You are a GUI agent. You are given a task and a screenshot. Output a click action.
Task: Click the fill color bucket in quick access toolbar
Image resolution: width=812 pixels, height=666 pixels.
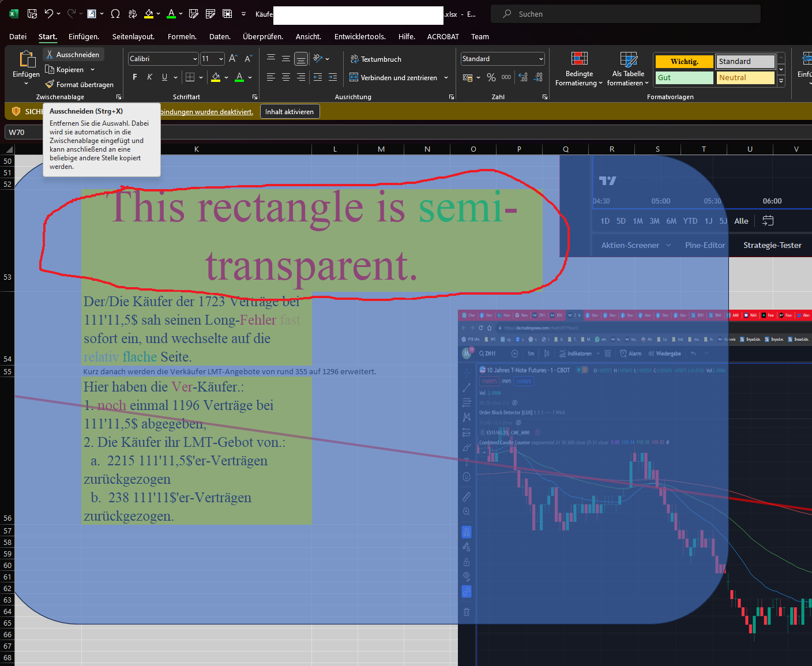point(149,14)
